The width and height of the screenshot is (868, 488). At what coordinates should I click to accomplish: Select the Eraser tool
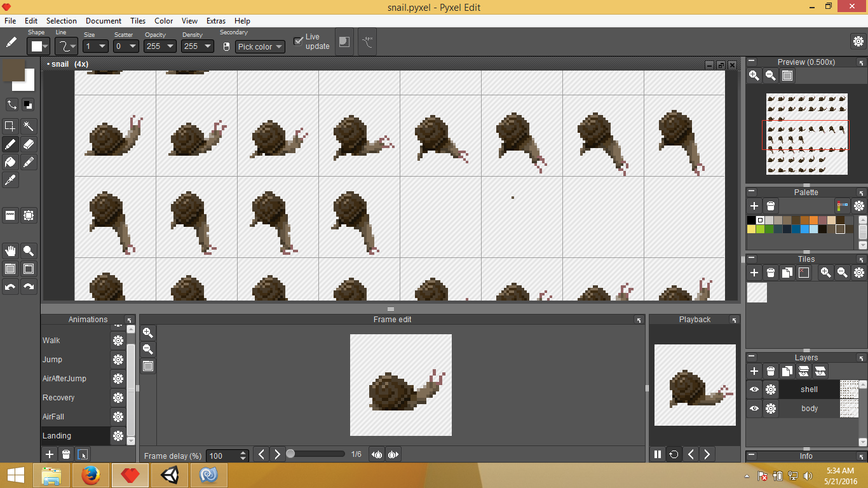pos(29,144)
